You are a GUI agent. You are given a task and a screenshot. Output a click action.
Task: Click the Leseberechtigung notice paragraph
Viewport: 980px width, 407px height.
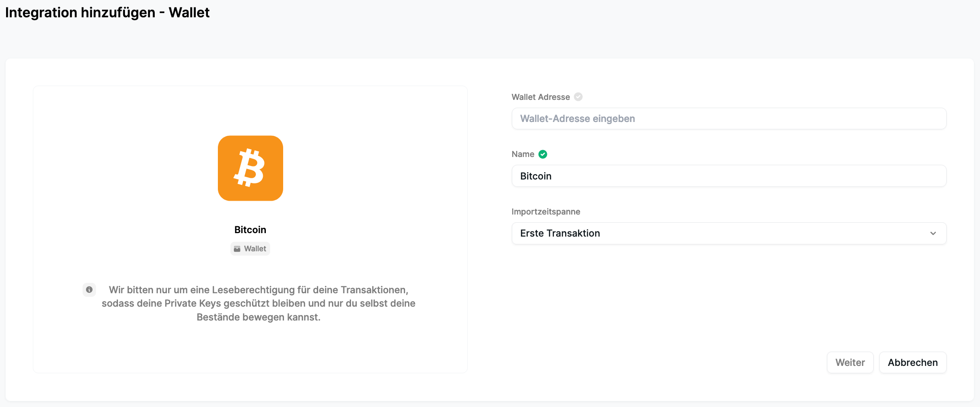(259, 303)
